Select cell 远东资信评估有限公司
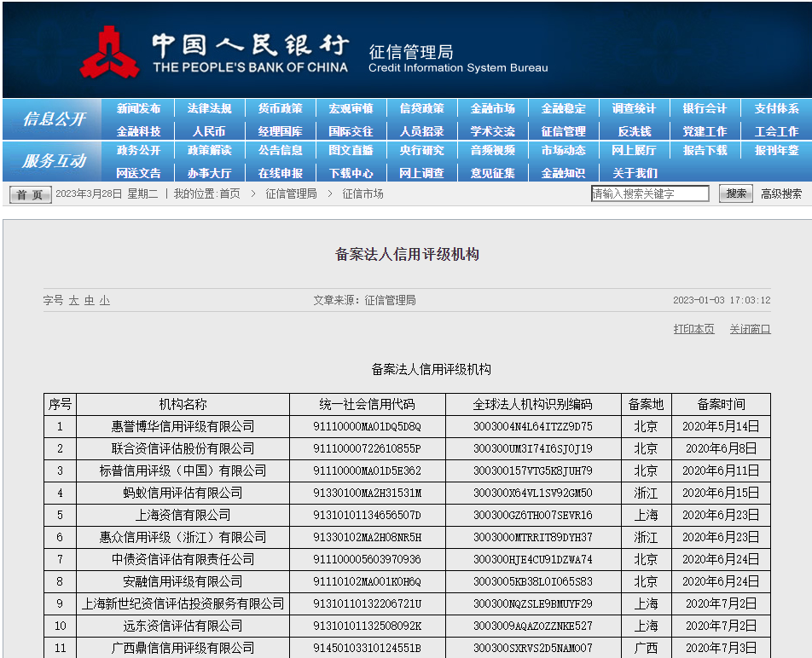 [183, 626]
